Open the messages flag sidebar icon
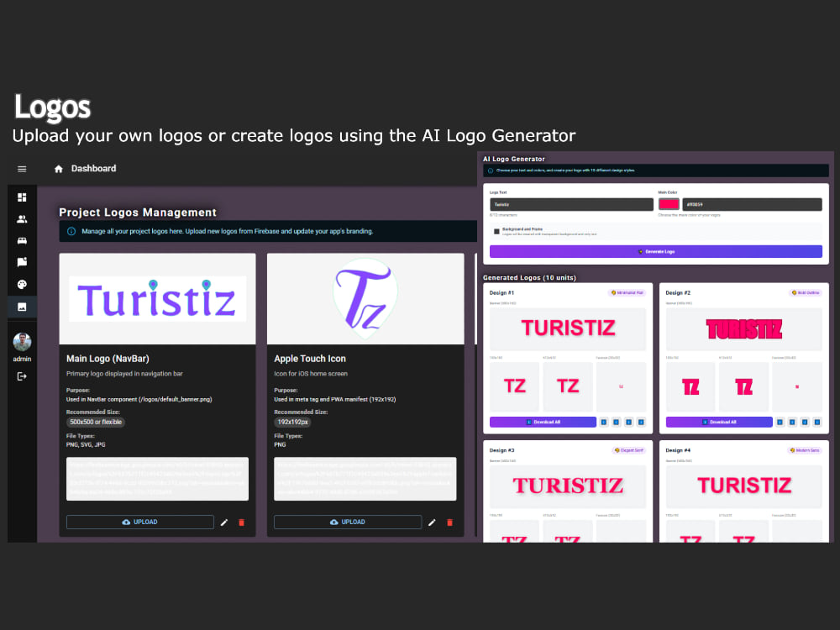The image size is (840, 630). [22, 262]
